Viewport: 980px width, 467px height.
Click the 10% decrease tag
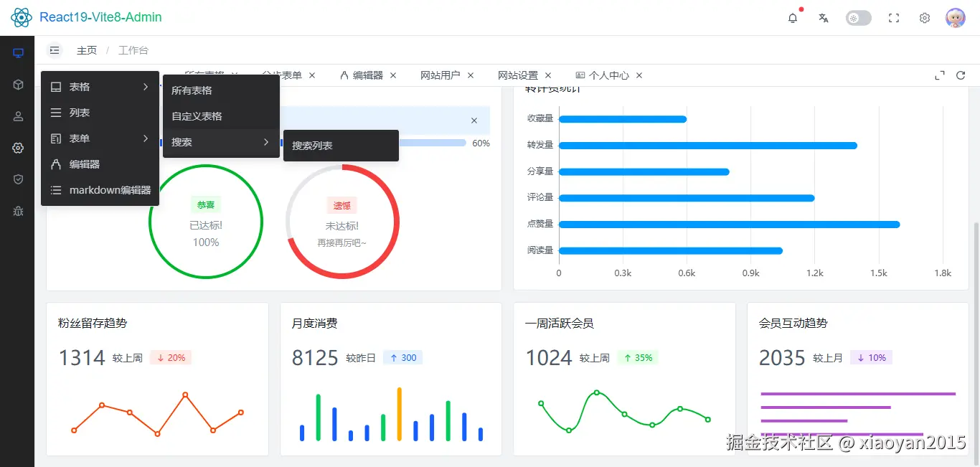click(x=871, y=358)
